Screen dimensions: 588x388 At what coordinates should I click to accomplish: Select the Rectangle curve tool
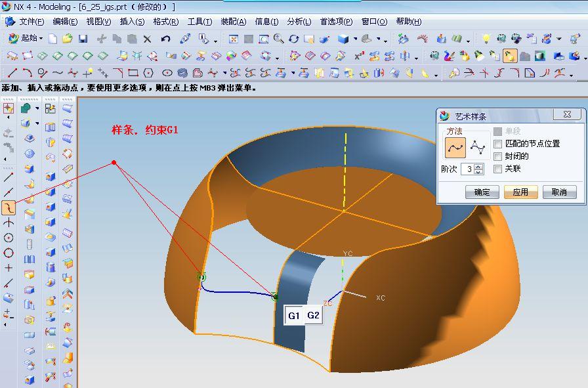pyautogui.click(x=133, y=73)
